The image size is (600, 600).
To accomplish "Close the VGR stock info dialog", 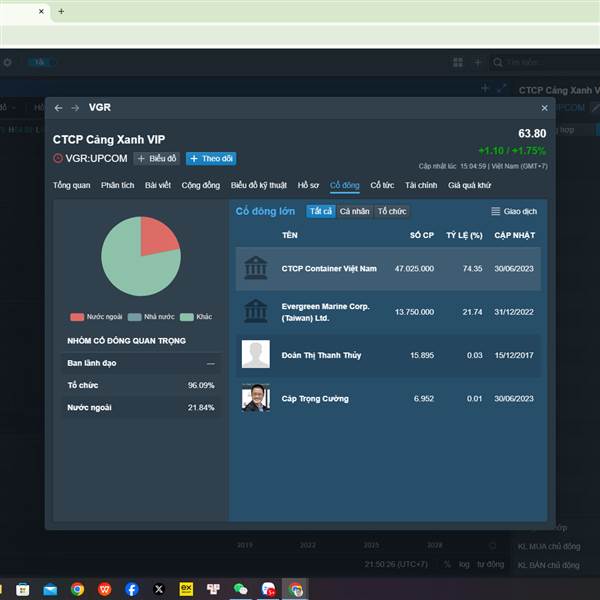I will [544, 108].
